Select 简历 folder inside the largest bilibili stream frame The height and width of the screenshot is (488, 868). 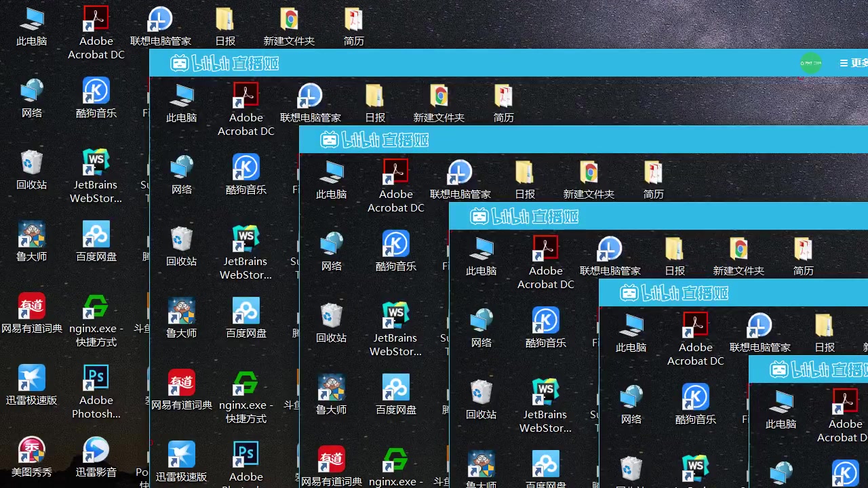(504, 104)
